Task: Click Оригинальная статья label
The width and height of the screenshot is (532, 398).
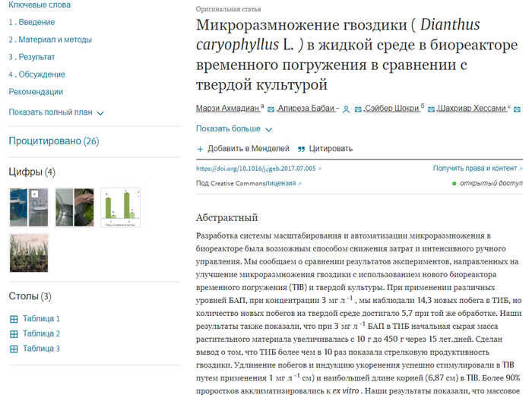Action: pyautogui.click(x=228, y=9)
